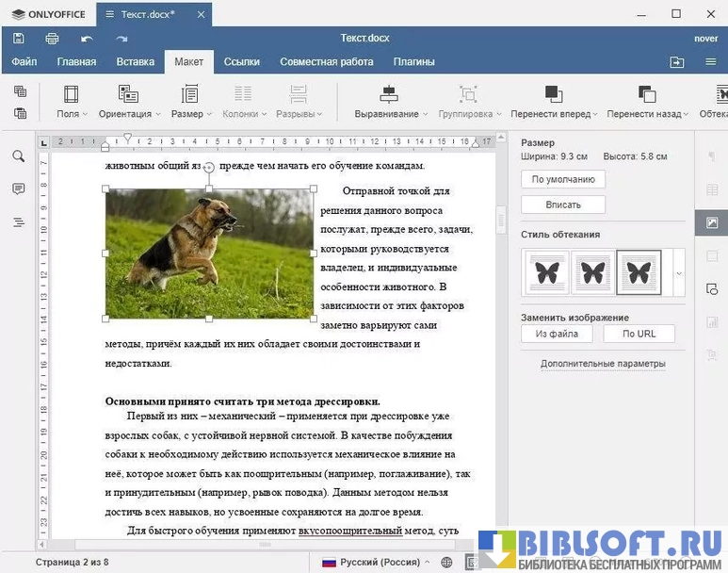The image size is (728, 573).
Task: Select the third wrapping style thumbnail
Action: tap(639, 273)
